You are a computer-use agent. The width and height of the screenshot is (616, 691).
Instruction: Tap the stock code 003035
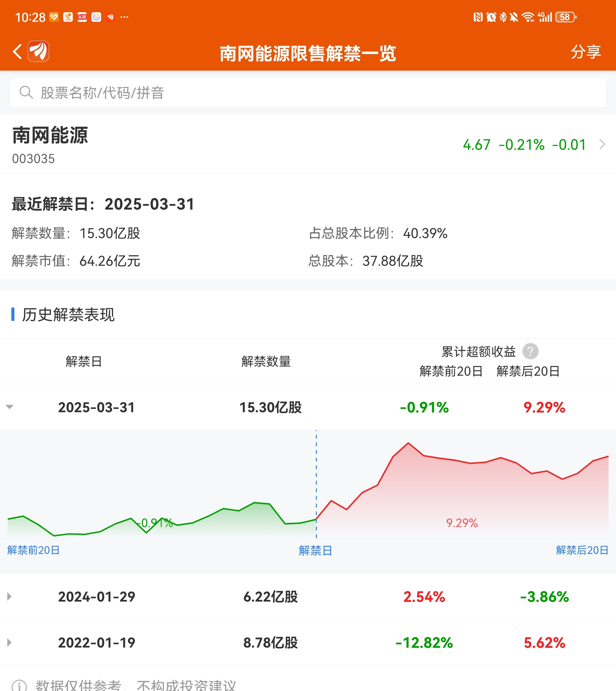pos(33,159)
